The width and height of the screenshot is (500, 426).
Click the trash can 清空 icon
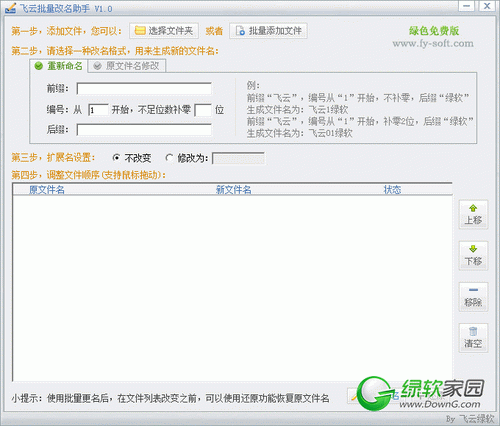(x=473, y=331)
